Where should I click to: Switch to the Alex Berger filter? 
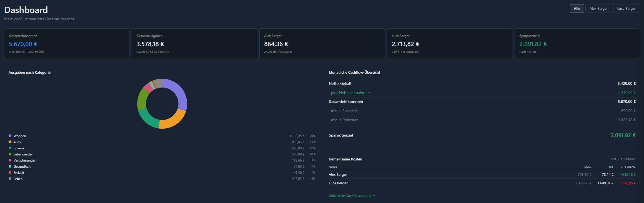[x=598, y=8]
